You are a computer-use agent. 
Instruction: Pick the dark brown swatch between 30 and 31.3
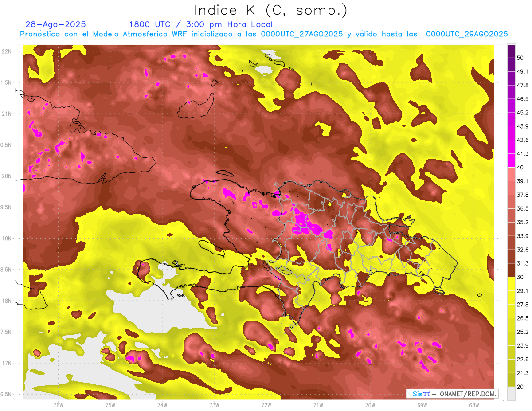tap(511, 270)
